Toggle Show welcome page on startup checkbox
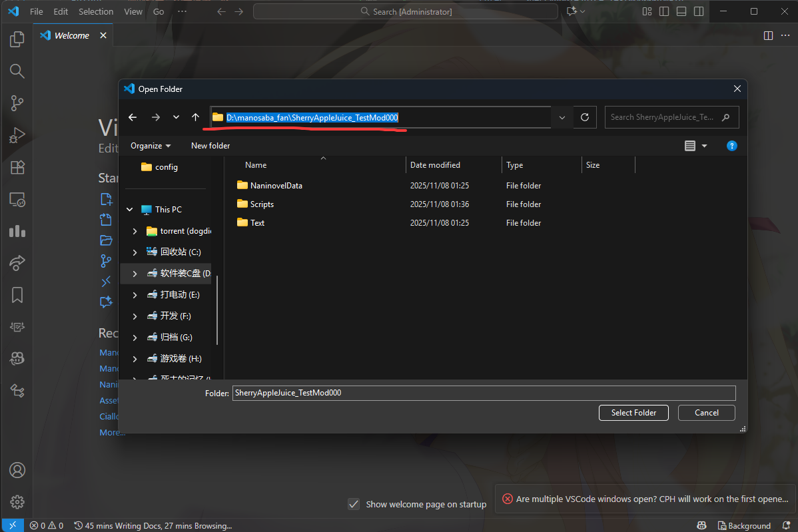The height and width of the screenshot is (532, 798). [354, 504]
